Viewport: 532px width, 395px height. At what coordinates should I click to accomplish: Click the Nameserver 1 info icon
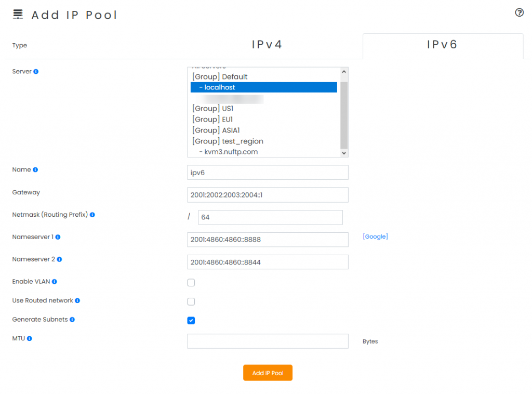coord(57,237)
